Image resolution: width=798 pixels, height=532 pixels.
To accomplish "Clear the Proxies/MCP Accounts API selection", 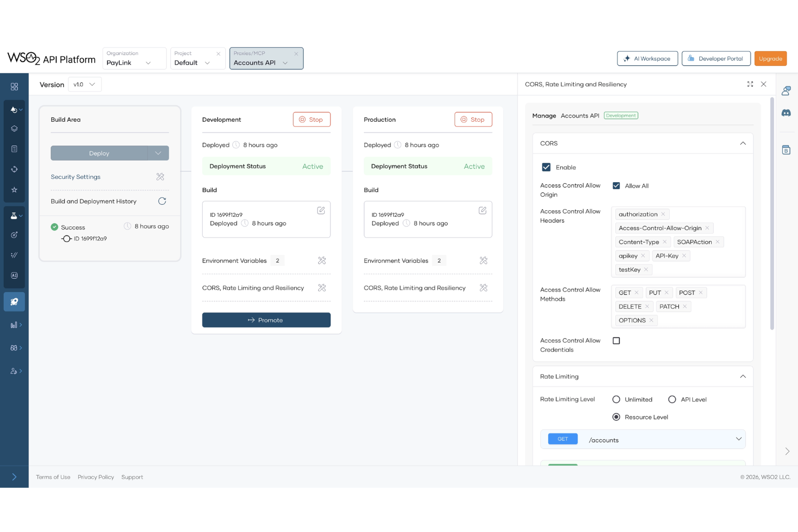I will 296,53.
